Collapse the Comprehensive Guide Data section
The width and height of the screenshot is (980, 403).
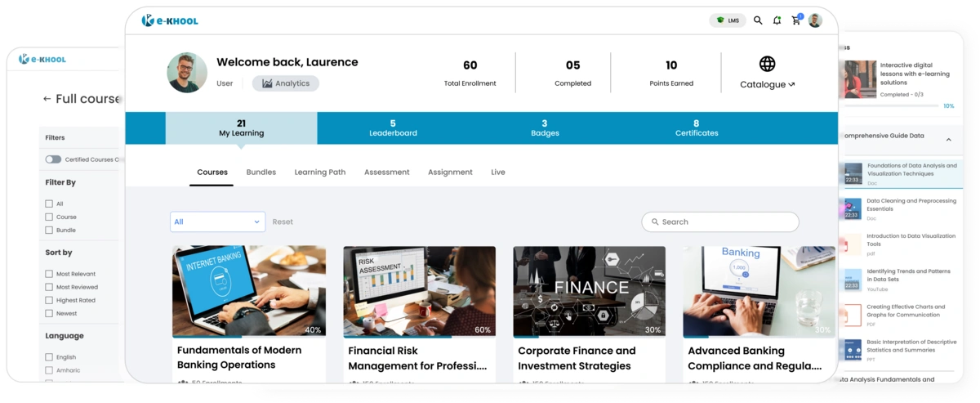tap(948, 139)
